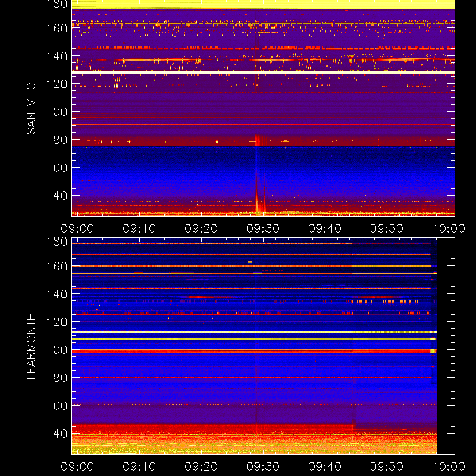
Task: Select the 140 frequency label on San Vito axis
Action: (57, 56)
